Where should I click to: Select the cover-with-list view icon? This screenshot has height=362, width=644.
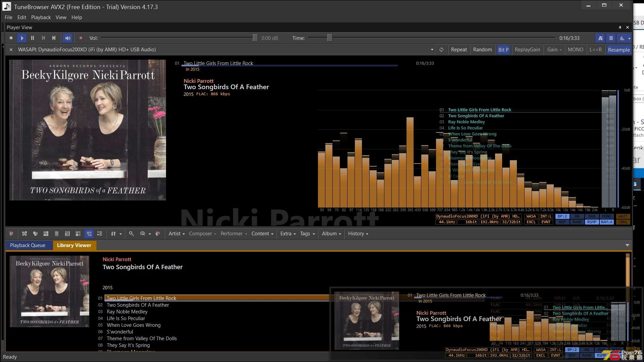pos(78,234)
